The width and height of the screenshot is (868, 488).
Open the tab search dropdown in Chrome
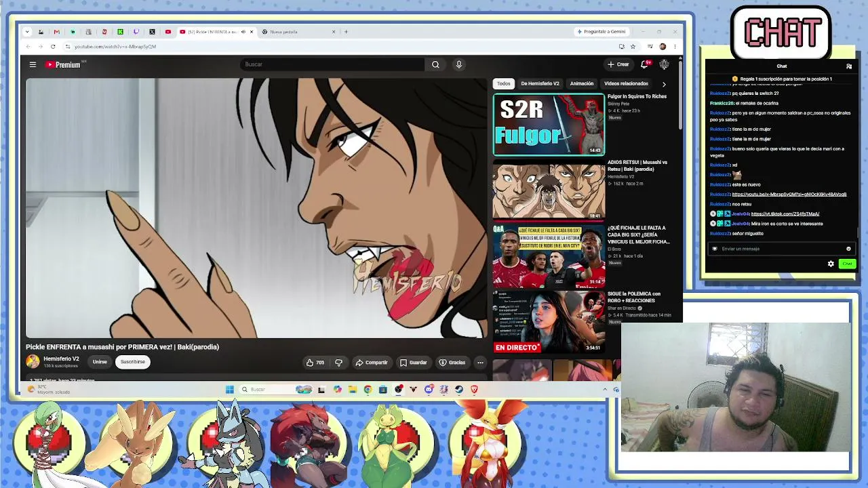coord(27,32)
